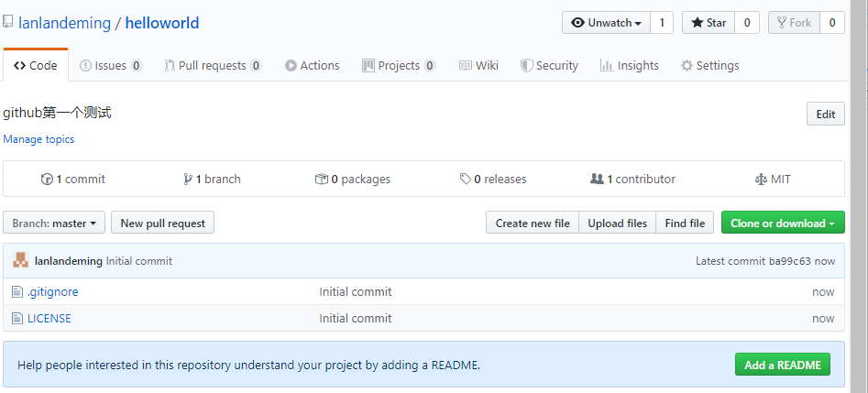Click the commit history clock icon

[x=47, y=179]
